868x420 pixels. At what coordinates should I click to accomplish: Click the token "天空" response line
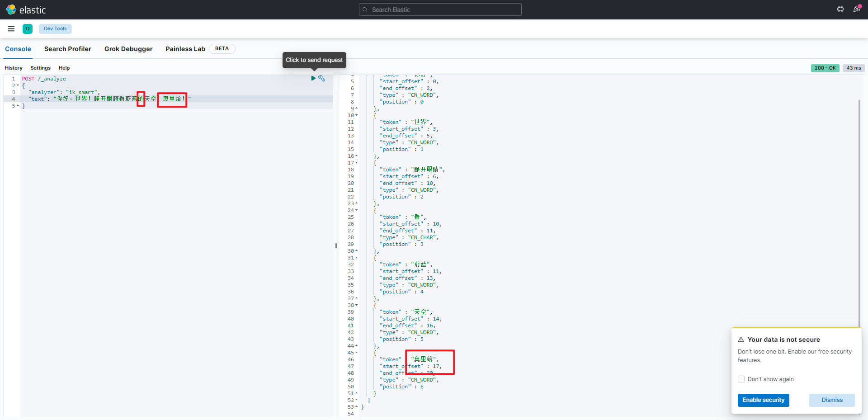[x=406, y=312]
